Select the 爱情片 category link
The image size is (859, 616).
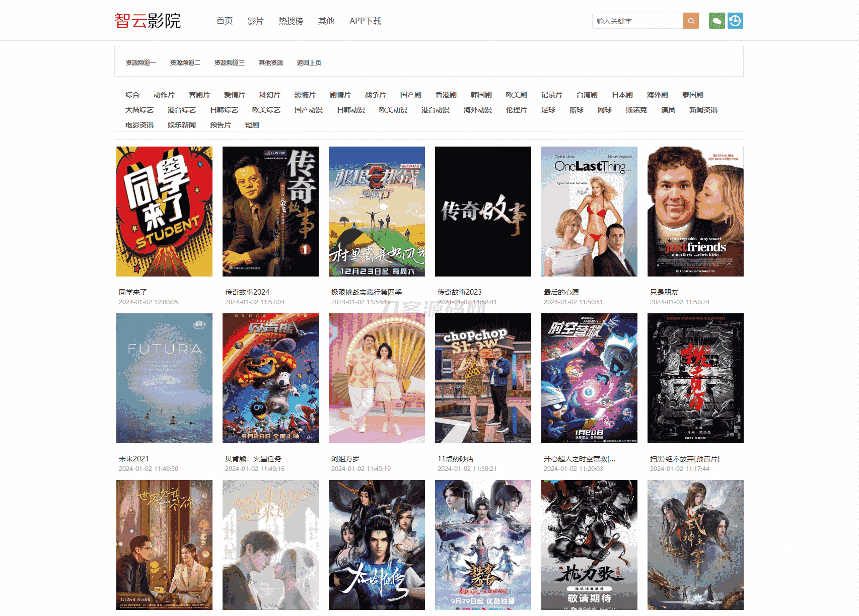[x=235, y=95]
